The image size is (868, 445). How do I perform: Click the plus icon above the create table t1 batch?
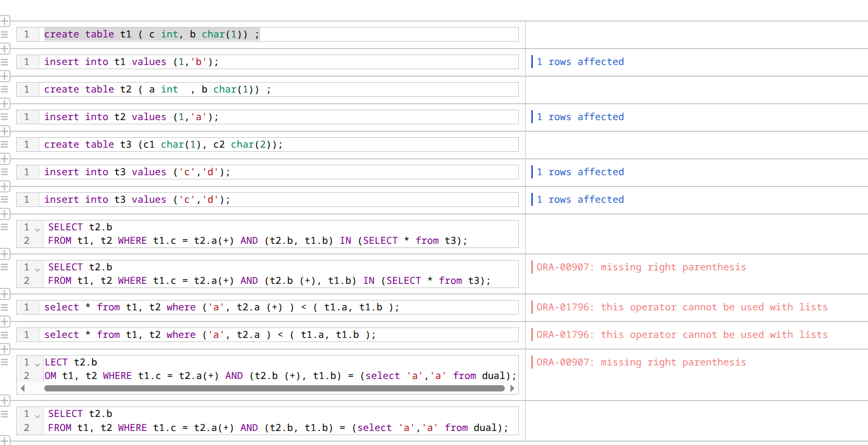(x=5, y=21)
